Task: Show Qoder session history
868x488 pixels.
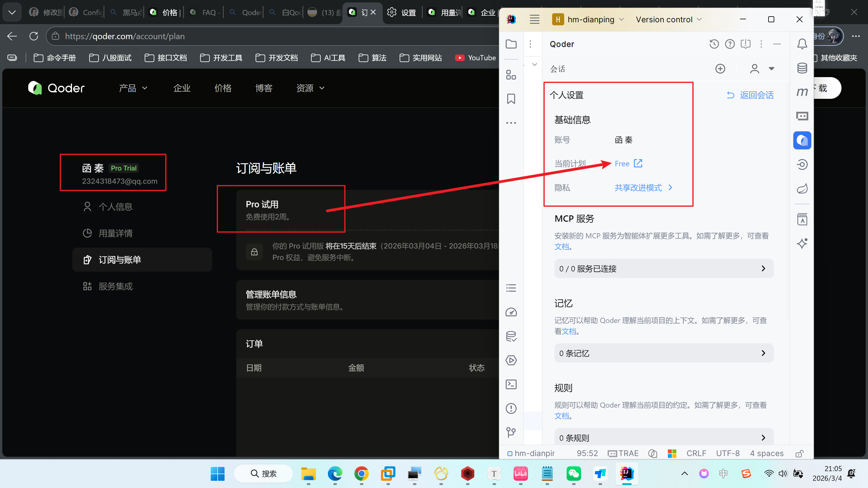Action: (714, 44)
